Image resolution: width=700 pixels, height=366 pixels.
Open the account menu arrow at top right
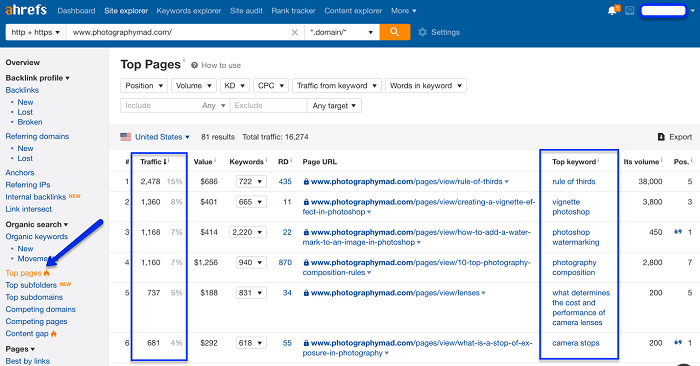tap(692, 11)
